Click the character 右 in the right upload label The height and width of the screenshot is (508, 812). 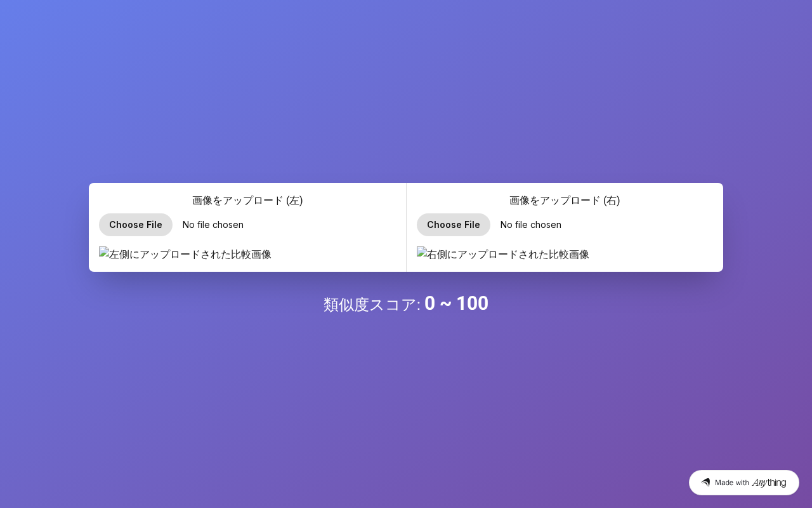tap(612, 201)
